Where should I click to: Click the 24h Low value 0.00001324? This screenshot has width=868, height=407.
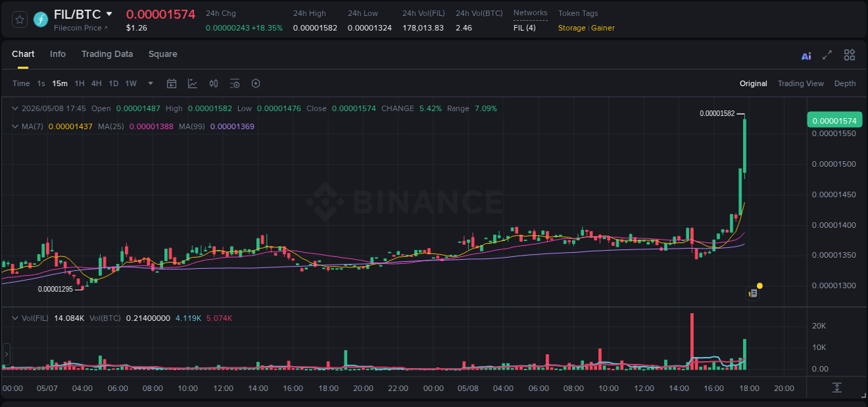(x=369, y=28)
